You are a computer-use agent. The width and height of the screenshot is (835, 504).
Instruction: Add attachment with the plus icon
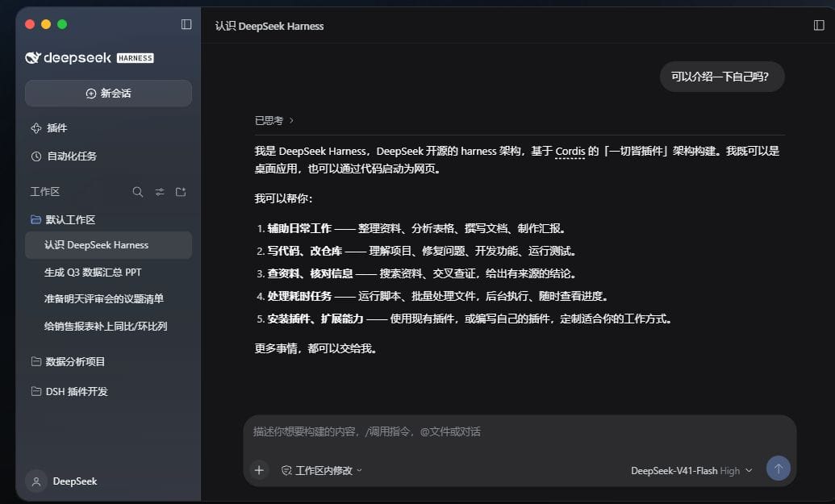click(259, 470)
